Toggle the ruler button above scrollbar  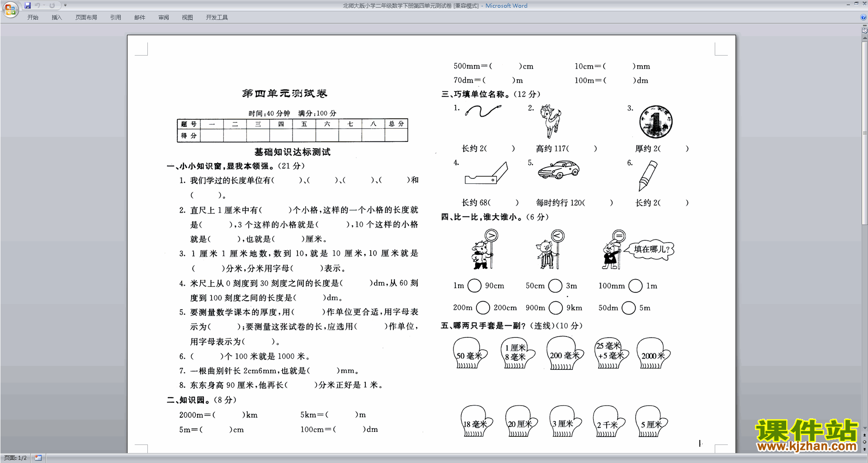pos(864,30)
